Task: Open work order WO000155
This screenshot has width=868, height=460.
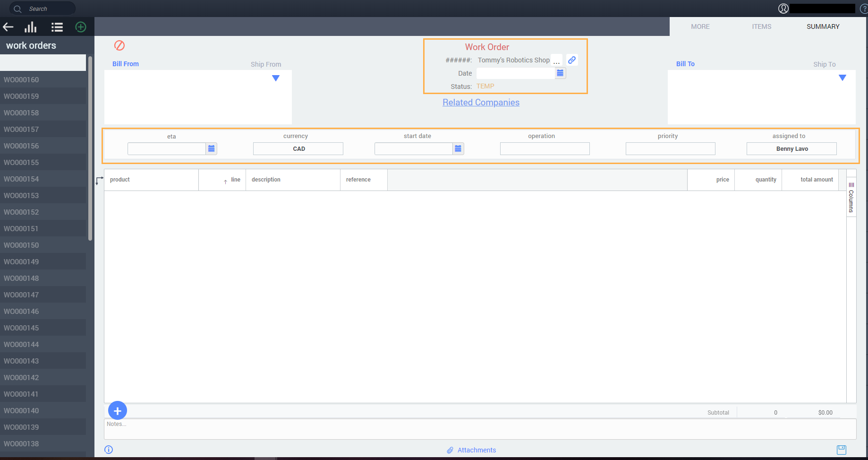Action: coord(43,162)
